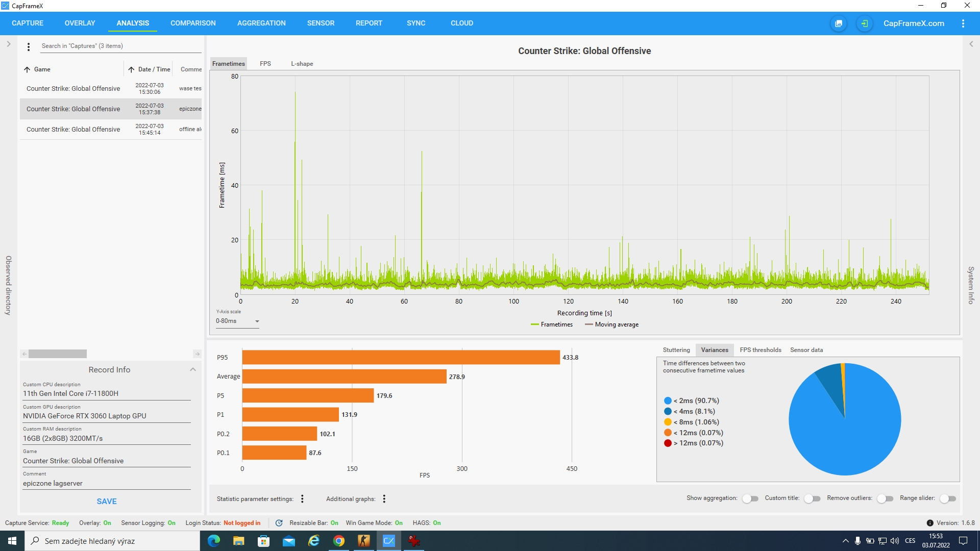
Task: Open volume control in system tray
Action: pyautogui.click(x=895, y=541)
